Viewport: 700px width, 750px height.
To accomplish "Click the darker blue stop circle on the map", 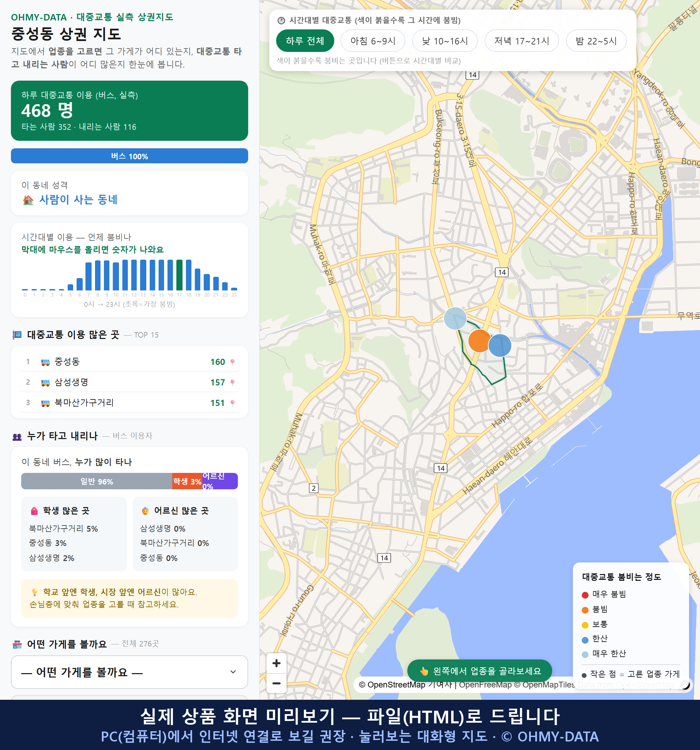I will [x=500, y=345].
